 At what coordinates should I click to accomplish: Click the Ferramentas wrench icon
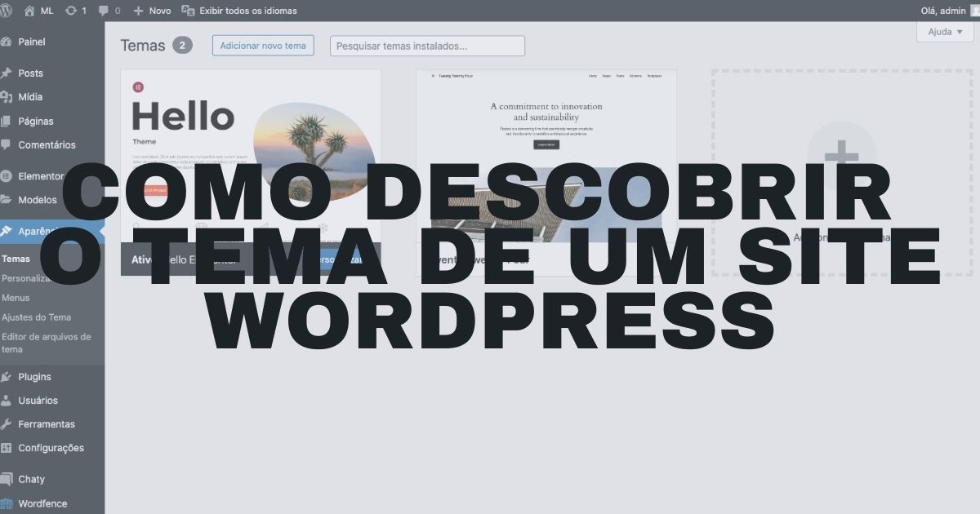pos(7,424)
